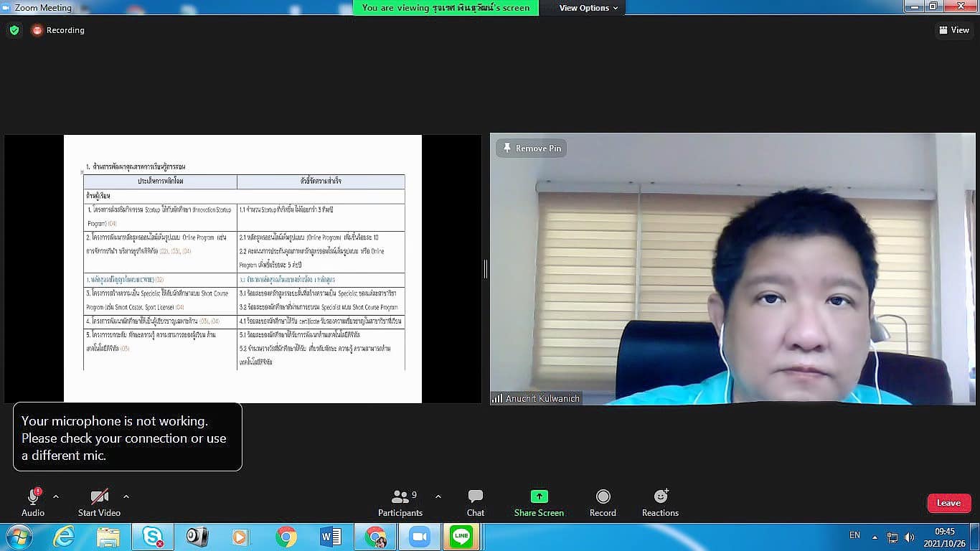Click the green encryption shield icon
Image resolution: width=980 pixels, height=551 pixels.
14,30
